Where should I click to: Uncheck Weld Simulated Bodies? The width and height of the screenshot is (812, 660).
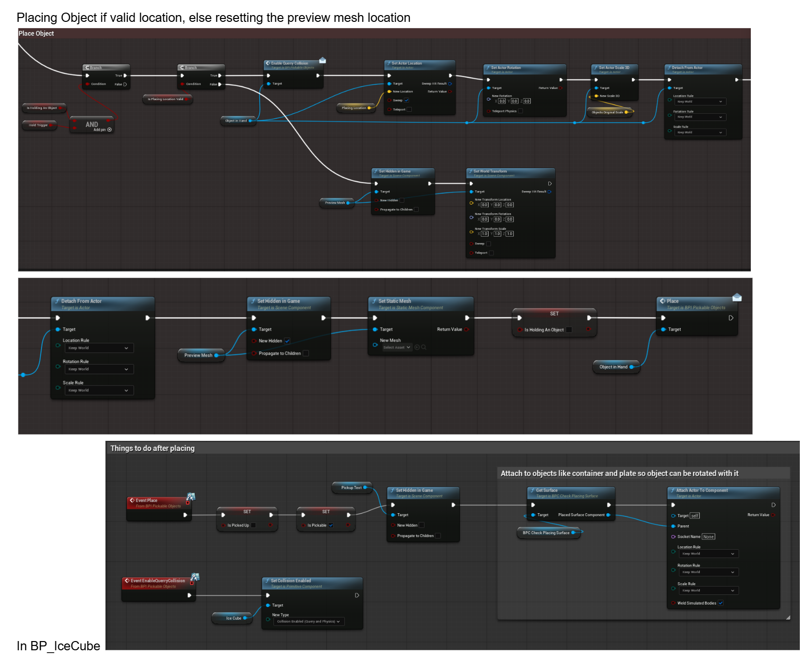(721, 603)
